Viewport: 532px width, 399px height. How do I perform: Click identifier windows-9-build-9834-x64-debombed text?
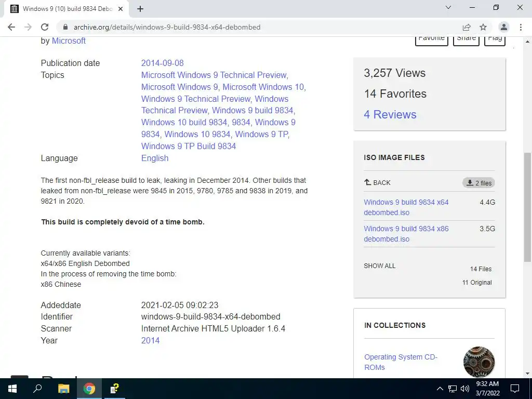[x=211, y=317]
